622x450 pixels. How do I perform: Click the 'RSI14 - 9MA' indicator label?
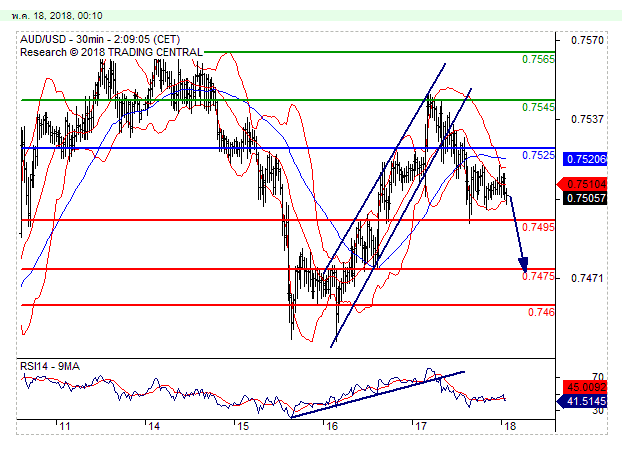point(50,366)
